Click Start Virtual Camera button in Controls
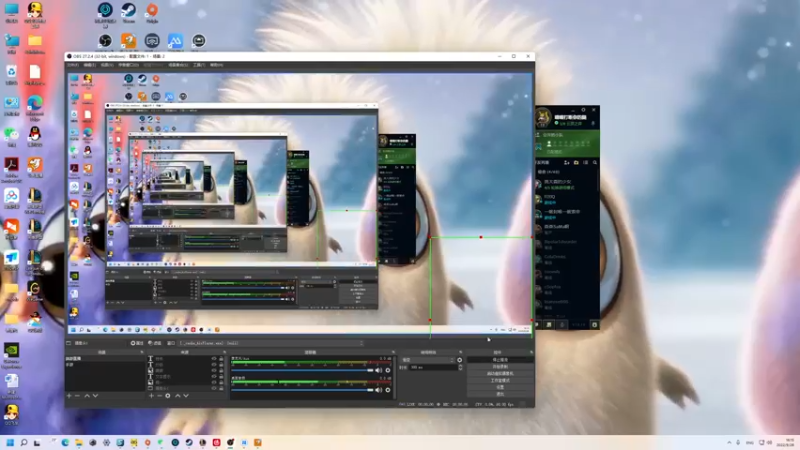Viewport: 800px width, 450px height. coord(500,373)
